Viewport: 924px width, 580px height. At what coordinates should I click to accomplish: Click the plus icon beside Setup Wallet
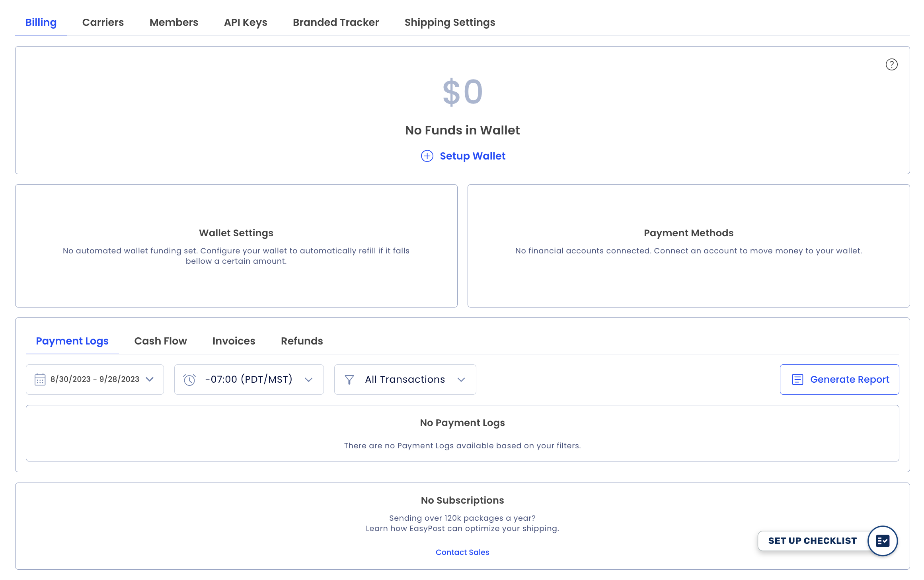pyautogui.click(x=427, y=156)
